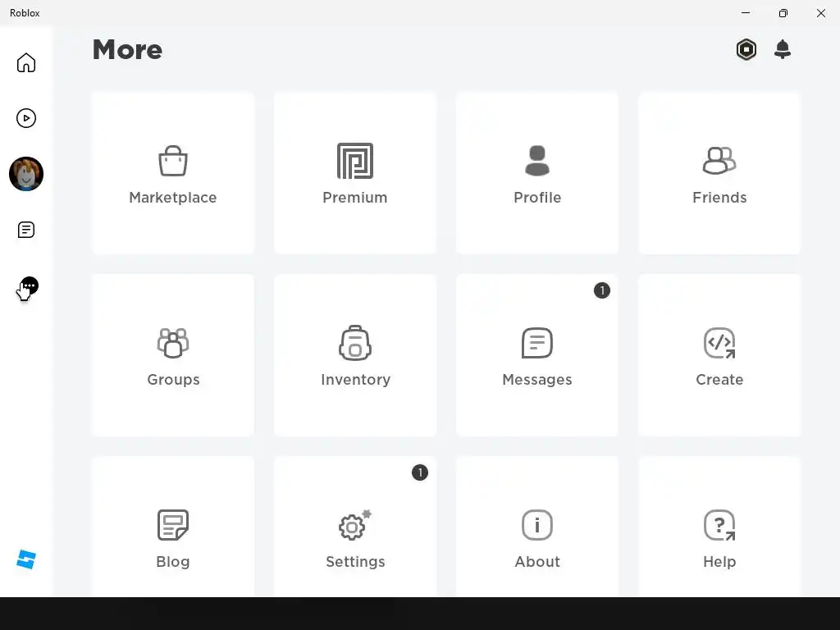The image size is (840, 630).
Task: Open the Premium logo icon
Action: tap(355, 161)
